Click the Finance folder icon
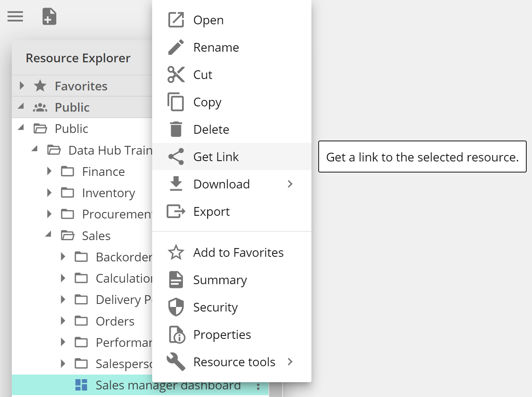The height and width of the screenshot is (397, 532). (68, 172)
